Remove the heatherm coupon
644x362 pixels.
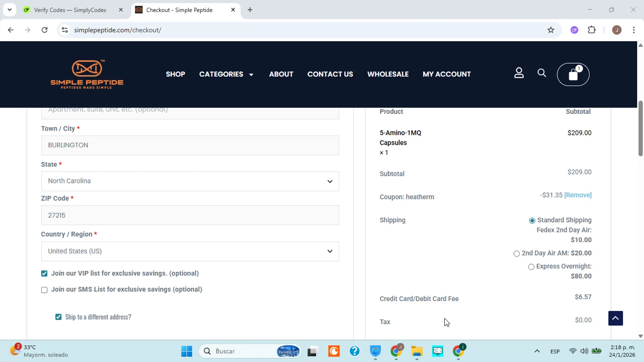click(578, 195)
